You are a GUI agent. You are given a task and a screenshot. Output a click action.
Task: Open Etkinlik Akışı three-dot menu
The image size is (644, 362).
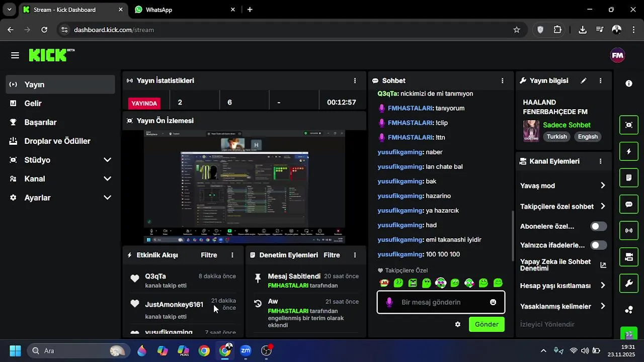coord(232,255)
